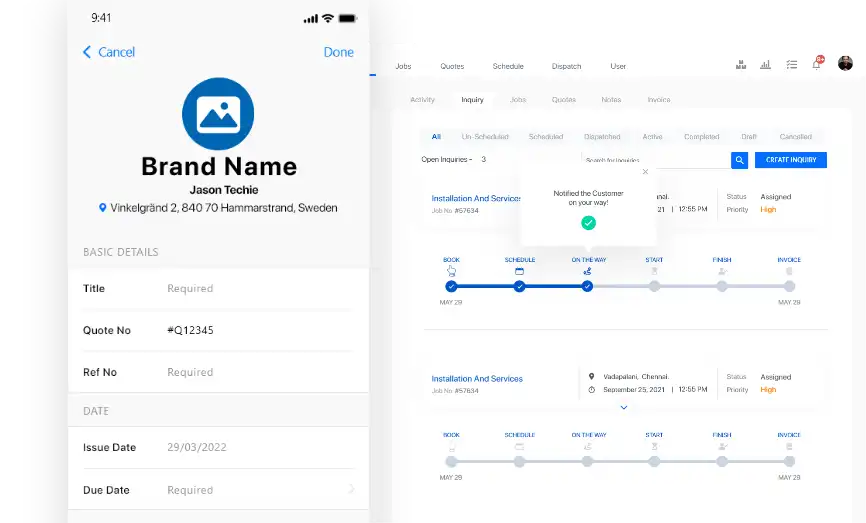Filter by Dispatched inquiries
866x523 pixels.
602,137
